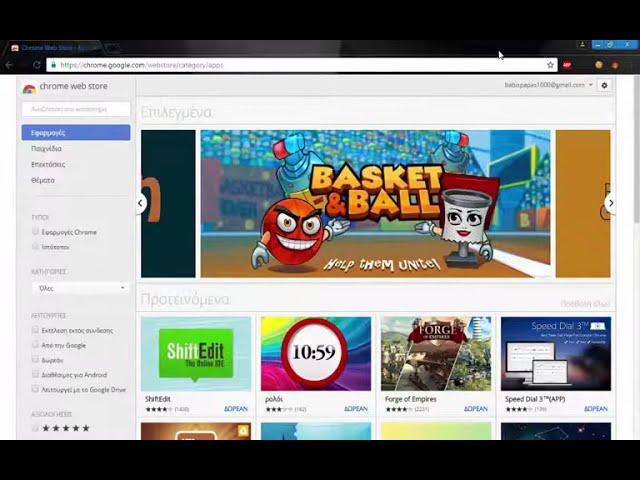The width and height of the screenshot is (640, 480).
Task: Click the user profile icon in the title bar
Action: point(582,44)
